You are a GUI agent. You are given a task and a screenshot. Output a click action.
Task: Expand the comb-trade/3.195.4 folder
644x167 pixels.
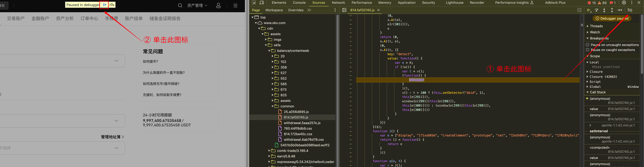click(x=269, y=151)
